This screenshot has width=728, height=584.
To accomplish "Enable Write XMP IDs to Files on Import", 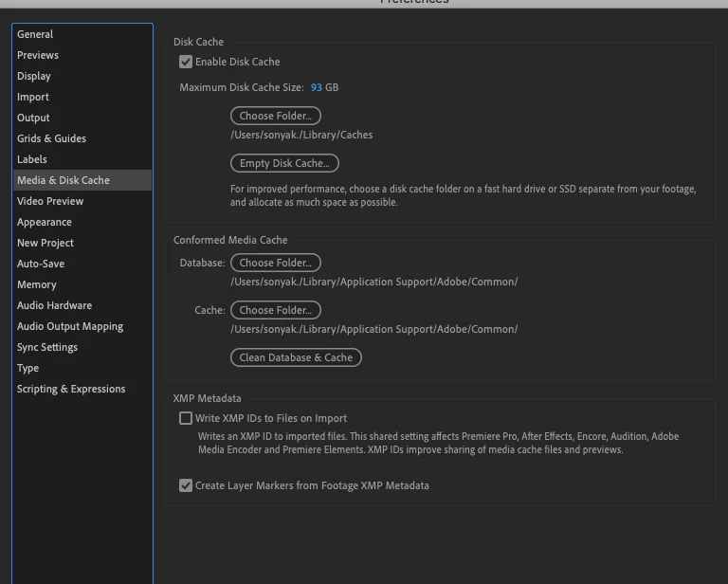I will [x=186, y=418].
